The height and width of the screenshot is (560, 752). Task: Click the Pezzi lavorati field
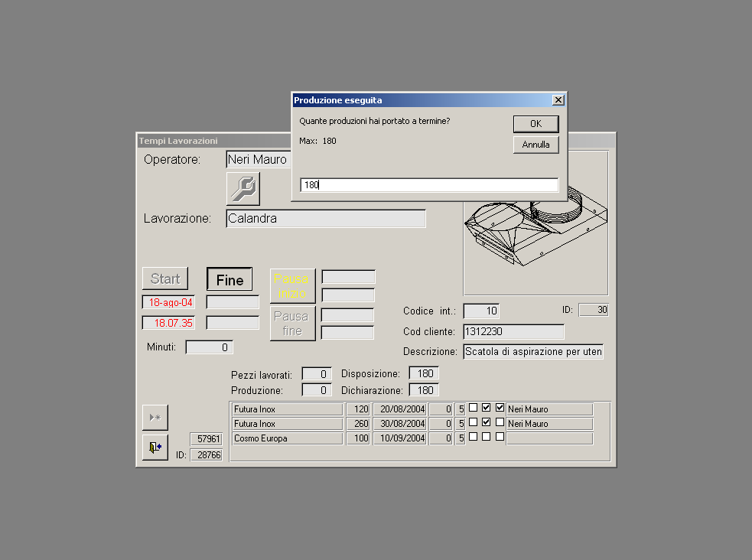[x=317, y=374]
